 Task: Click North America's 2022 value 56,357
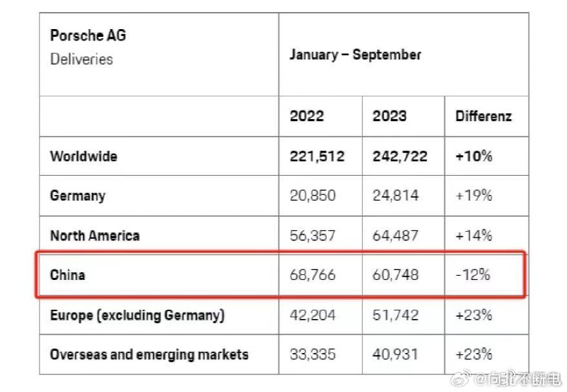313,235
